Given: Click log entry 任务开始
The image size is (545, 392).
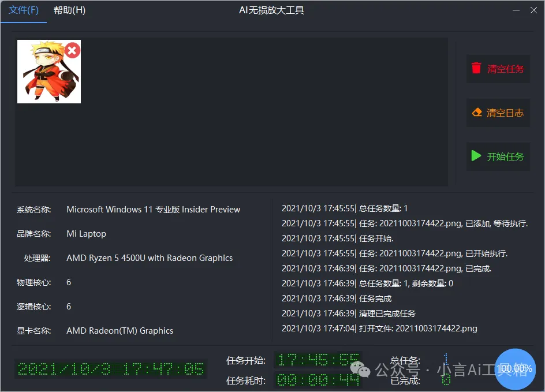Looking at the screenshot, I should click(338, 238).
